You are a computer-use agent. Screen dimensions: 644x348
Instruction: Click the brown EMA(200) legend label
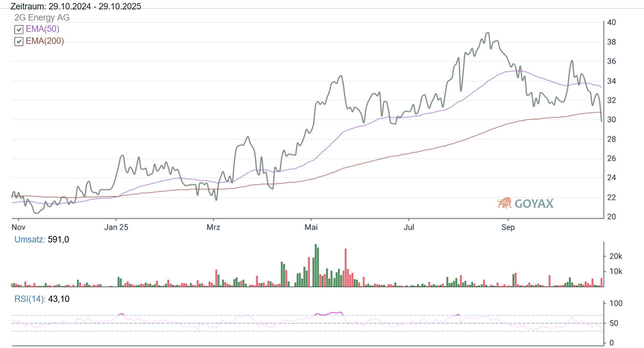click(44, 41)
